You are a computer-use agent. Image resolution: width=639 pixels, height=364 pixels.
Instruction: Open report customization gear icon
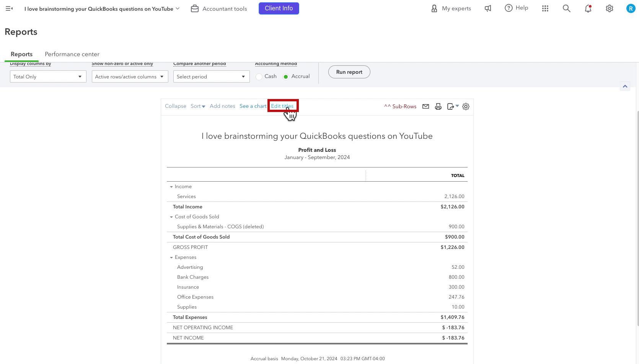[x=466, y=107]
